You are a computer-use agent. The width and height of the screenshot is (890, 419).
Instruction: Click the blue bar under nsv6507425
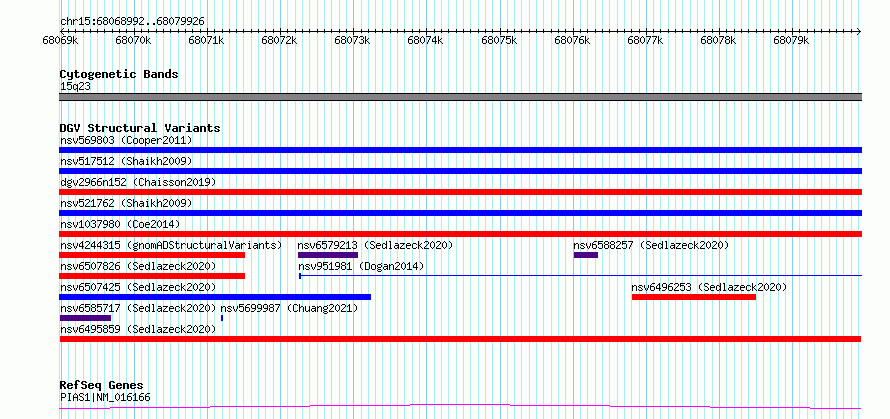tap(215, 297)
